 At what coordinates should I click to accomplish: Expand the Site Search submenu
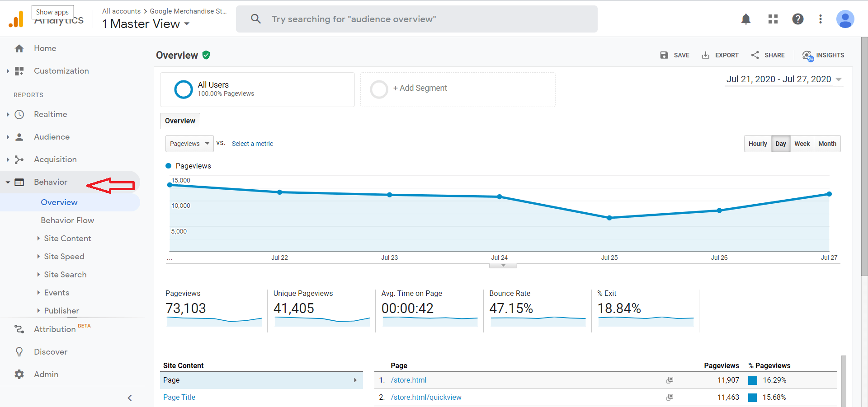(38, 274)
